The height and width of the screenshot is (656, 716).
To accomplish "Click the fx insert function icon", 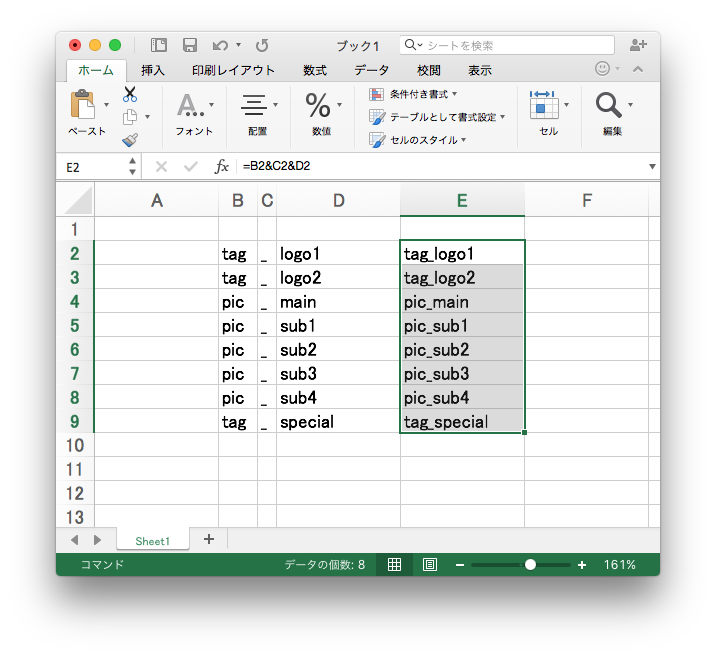I will coord(221,167).
